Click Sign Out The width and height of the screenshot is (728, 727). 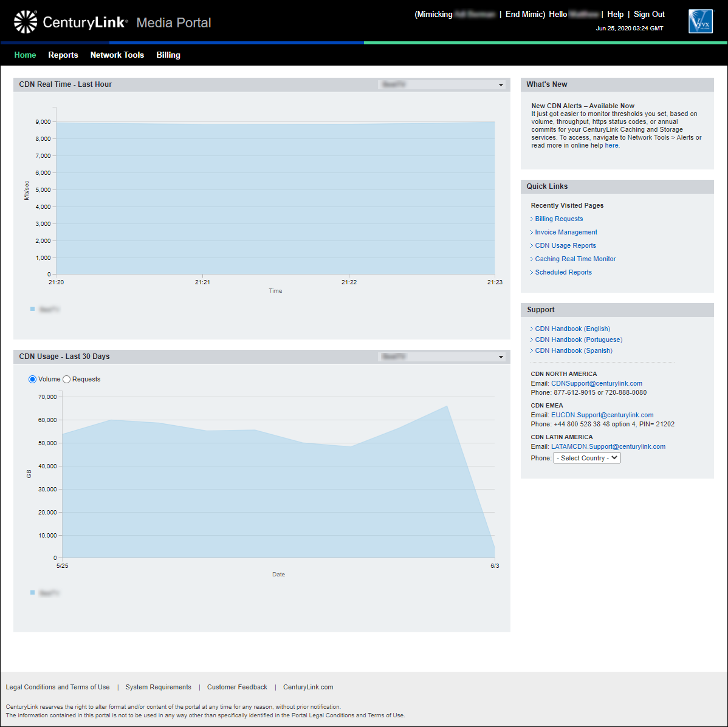tap(649, 15)
